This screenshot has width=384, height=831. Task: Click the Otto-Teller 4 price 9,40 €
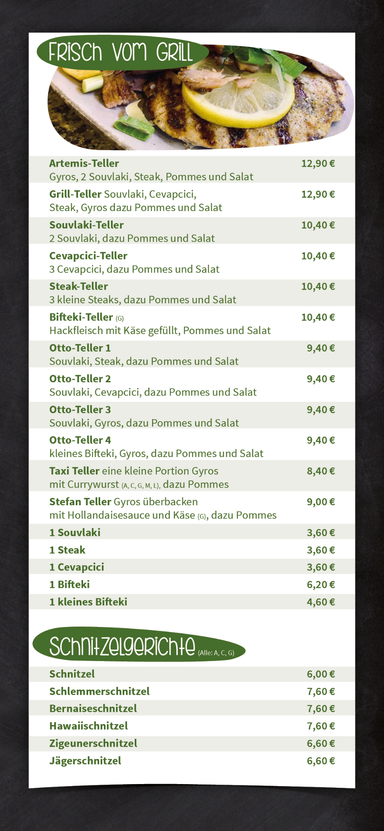tap(320, 440)
